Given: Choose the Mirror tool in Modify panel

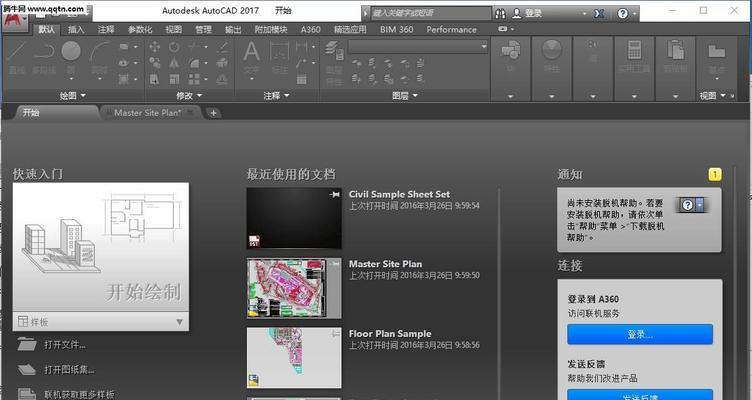Looking at the screenshot, I should tap(174, 63).
